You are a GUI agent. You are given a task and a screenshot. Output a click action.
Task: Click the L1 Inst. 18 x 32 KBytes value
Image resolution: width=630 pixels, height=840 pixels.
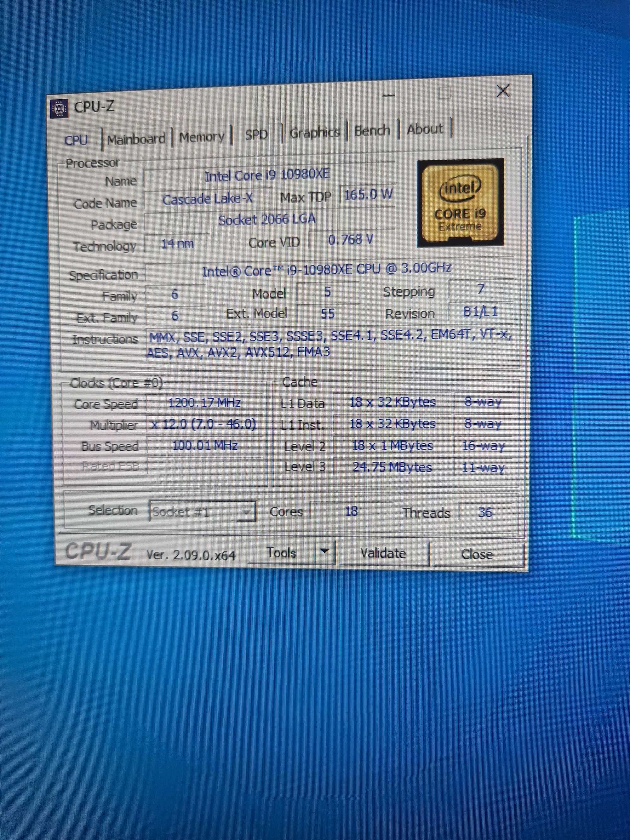point(392,424)
